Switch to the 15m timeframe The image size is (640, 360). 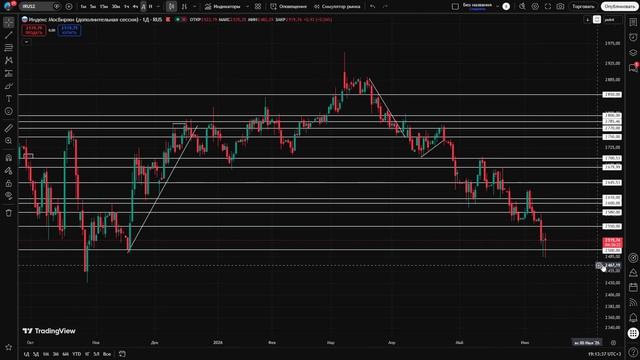[104, 7]
